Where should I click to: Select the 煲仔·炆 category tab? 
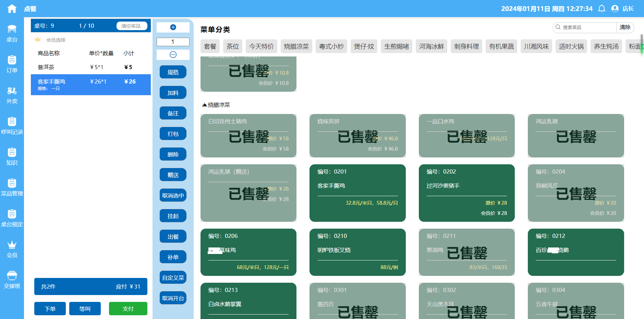364,46
